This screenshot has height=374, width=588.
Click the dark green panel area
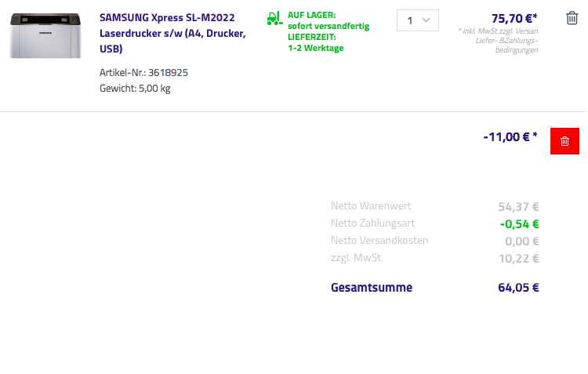coord(147,246)
